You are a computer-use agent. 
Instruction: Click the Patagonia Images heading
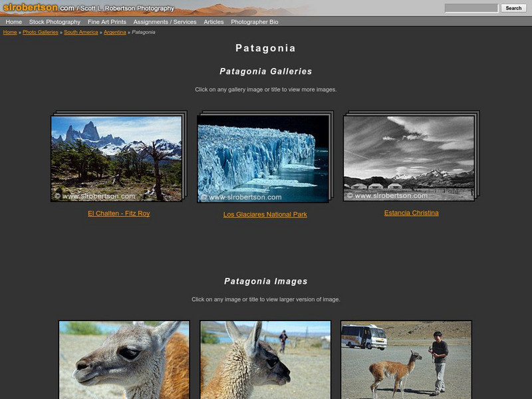click(265, 281)
